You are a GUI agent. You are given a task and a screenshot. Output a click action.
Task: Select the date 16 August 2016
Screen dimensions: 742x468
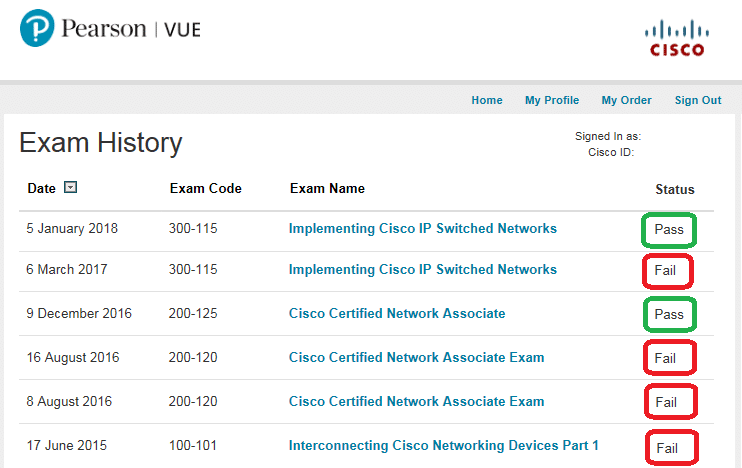[73, 358]
